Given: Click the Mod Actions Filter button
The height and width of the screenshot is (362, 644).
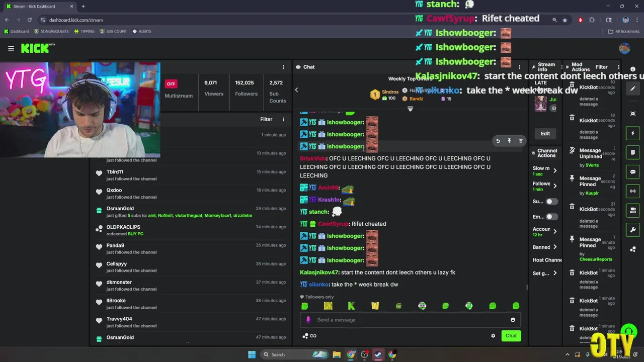Looking at the screenshot, I should click(602, 67).
